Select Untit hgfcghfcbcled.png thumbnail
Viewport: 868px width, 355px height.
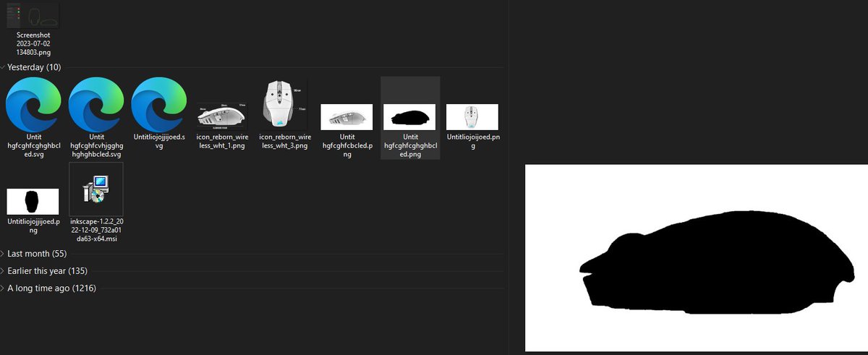[x=347, y=117]
